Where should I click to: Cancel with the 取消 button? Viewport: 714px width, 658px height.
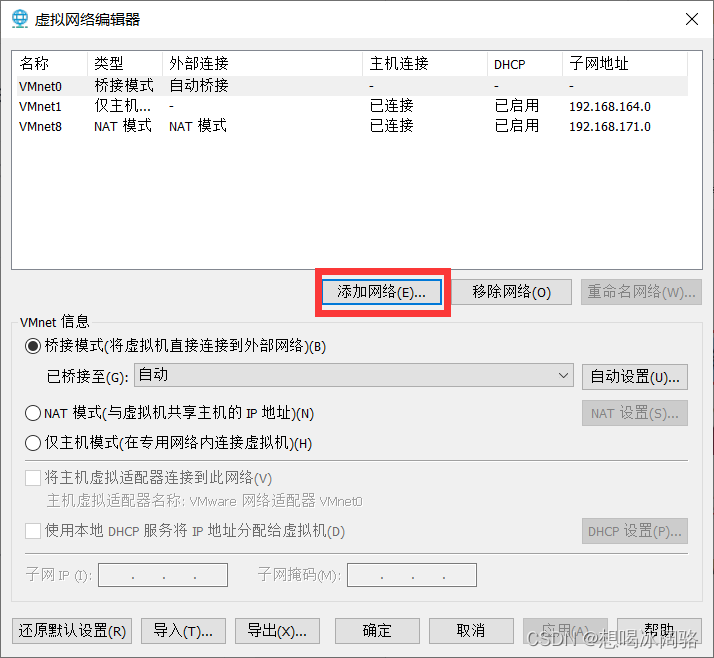471,631
